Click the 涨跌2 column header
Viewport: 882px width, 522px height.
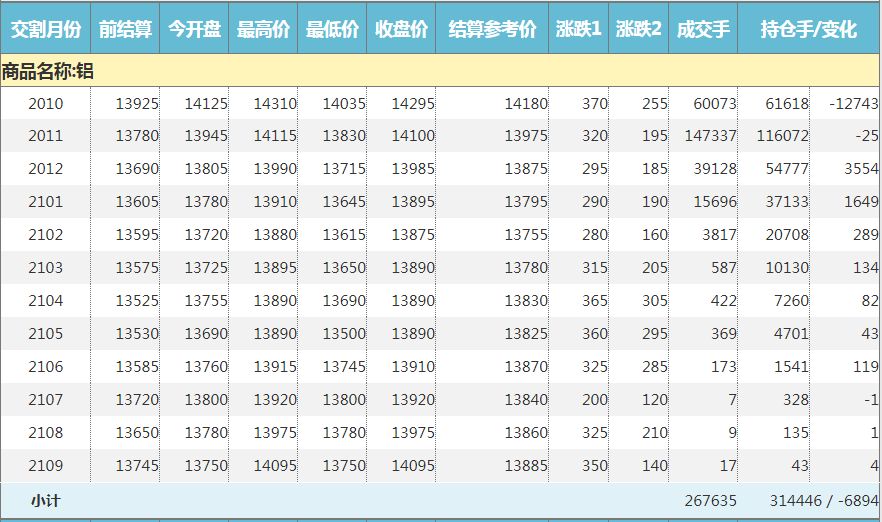638,29
